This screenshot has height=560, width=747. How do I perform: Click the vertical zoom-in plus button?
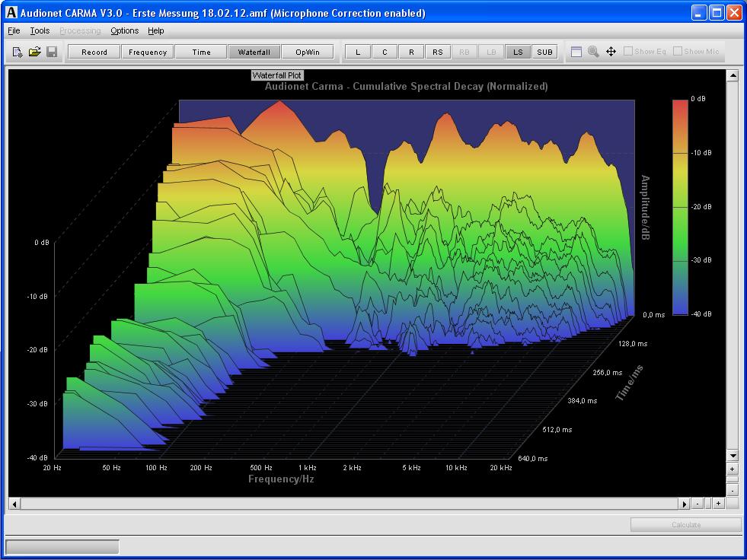pos(733,469)
